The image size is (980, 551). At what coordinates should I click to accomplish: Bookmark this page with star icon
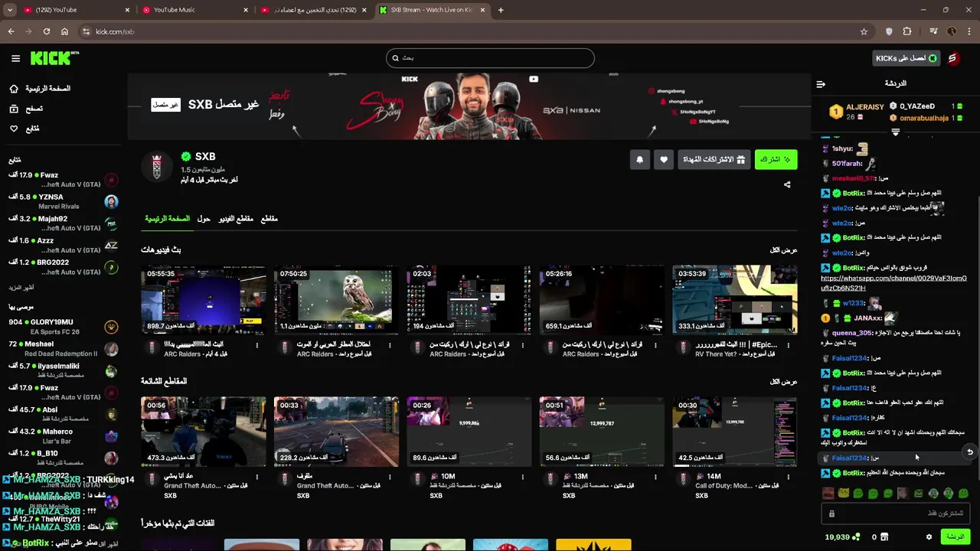point(864,31)
